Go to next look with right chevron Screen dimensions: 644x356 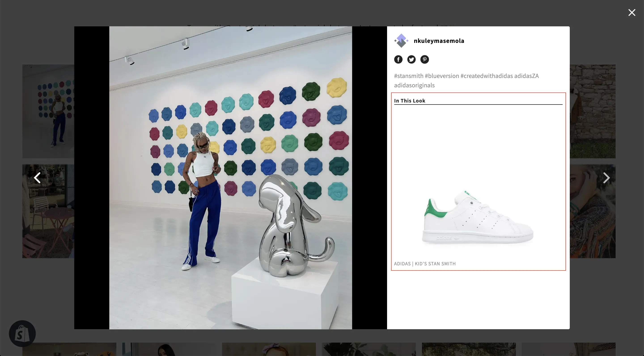pyautogui.click(x=606, y=178)
